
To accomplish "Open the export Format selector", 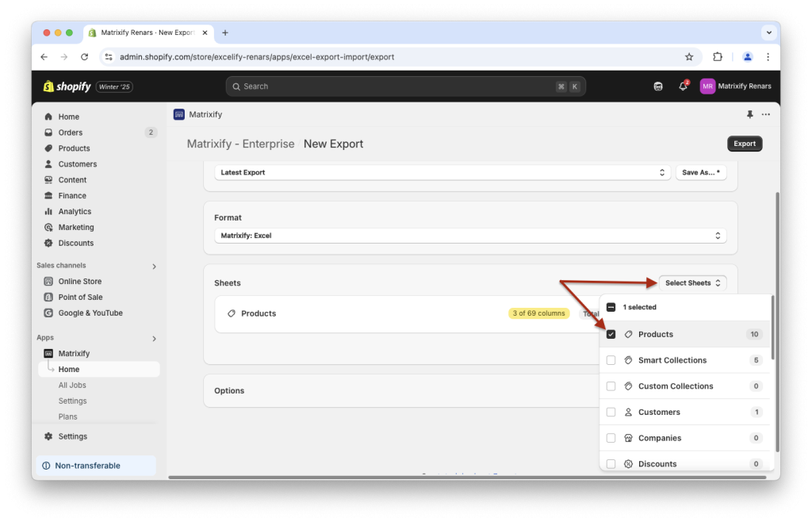I will tap(469, 235).
